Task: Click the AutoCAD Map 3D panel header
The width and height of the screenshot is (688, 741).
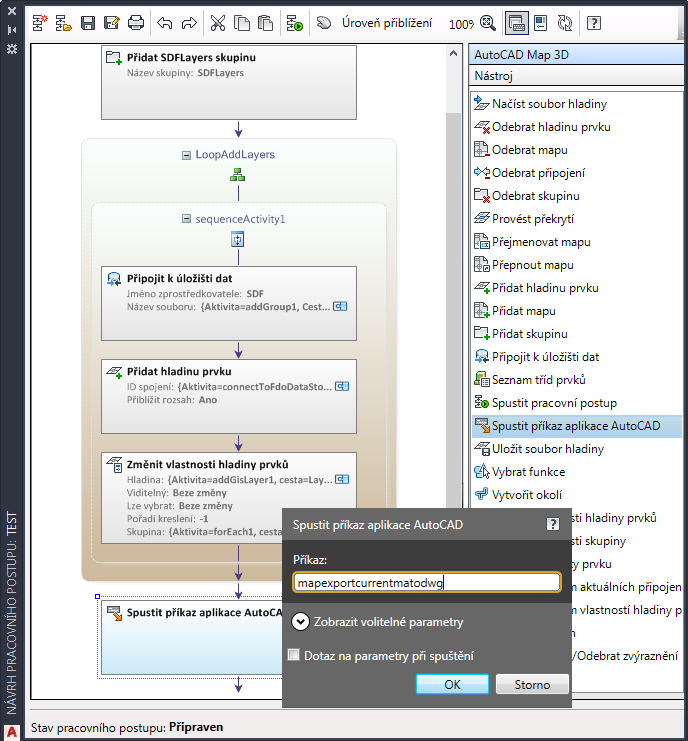Action: coord(576,55)
